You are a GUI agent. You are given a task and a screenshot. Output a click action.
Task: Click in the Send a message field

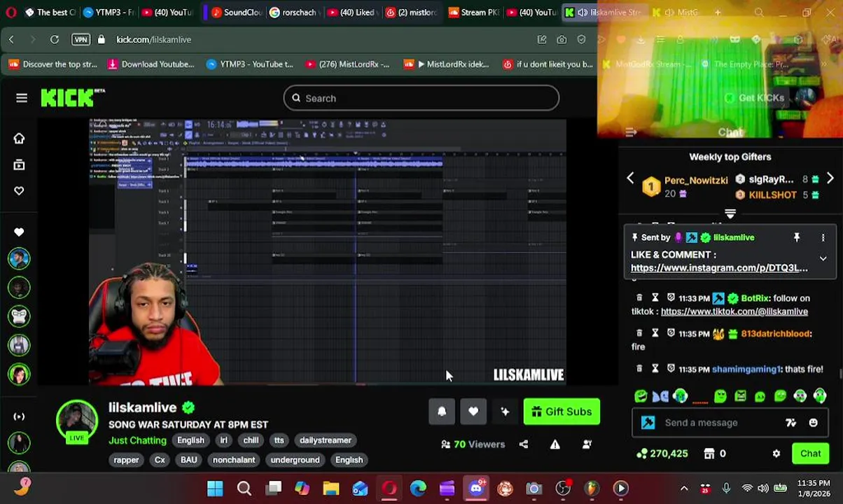(720, 423)
